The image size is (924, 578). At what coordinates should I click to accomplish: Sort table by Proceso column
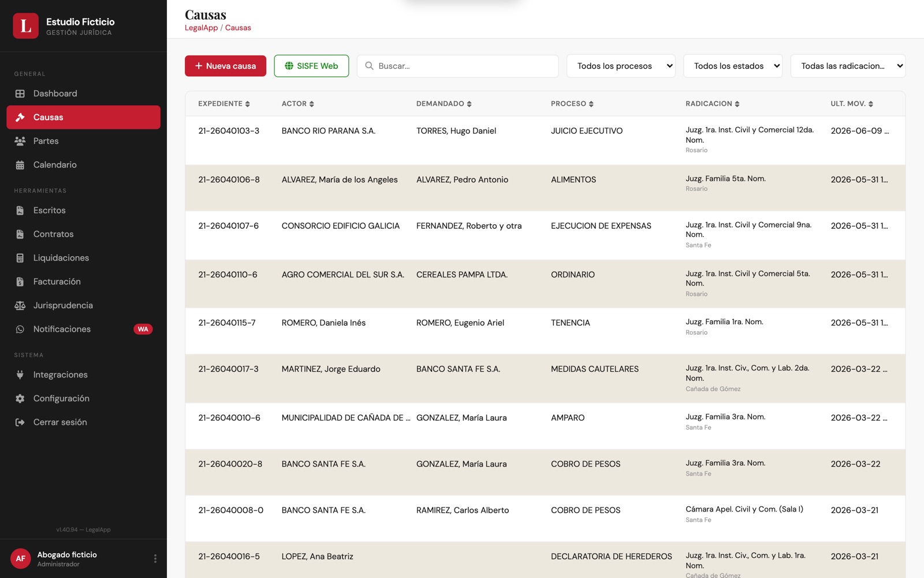572,103
